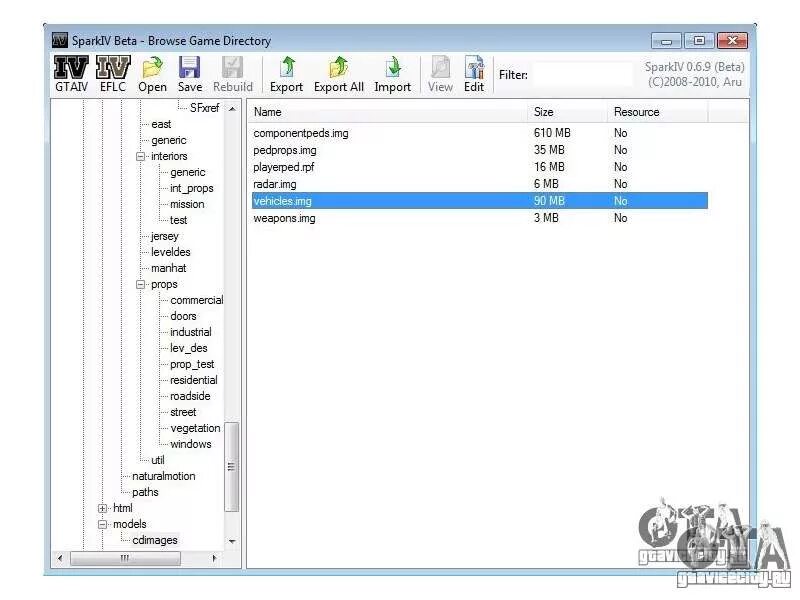Viewport: 800px width, 600px height.
Task: Export the selected file
Action: coord(286,74)
